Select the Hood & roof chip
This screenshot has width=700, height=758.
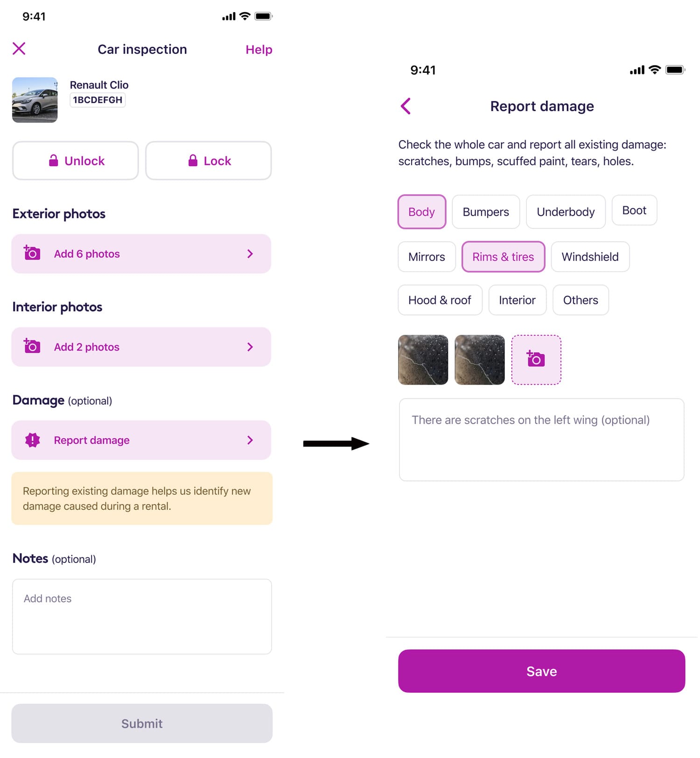pos(440,300)
